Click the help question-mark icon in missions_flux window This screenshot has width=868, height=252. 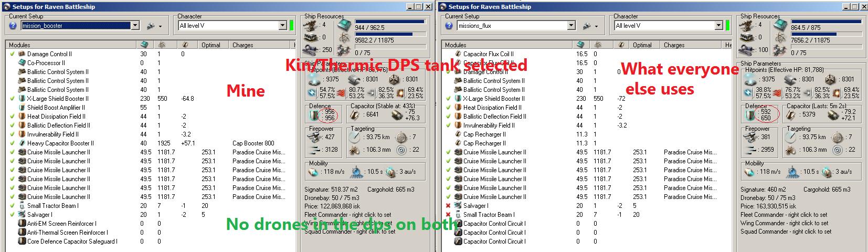click(449, 25)
